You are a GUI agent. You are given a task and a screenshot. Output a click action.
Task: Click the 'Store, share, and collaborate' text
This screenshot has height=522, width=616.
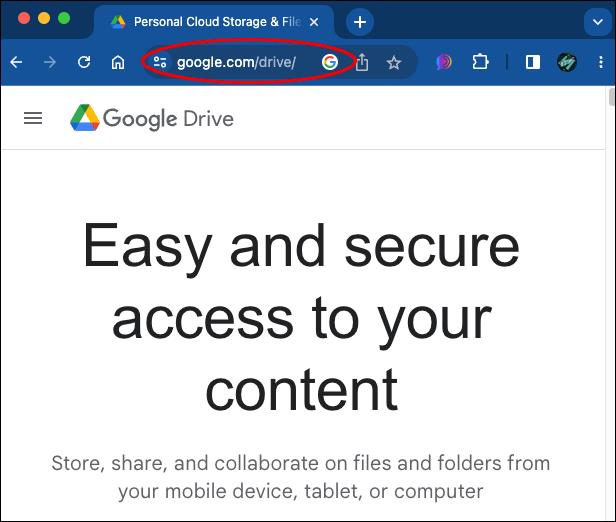pos(301,477)
